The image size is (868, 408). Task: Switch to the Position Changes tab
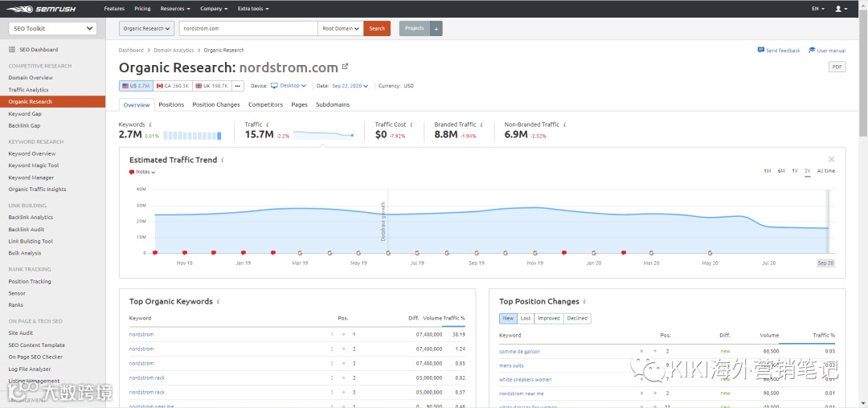[x=216, y=104]
